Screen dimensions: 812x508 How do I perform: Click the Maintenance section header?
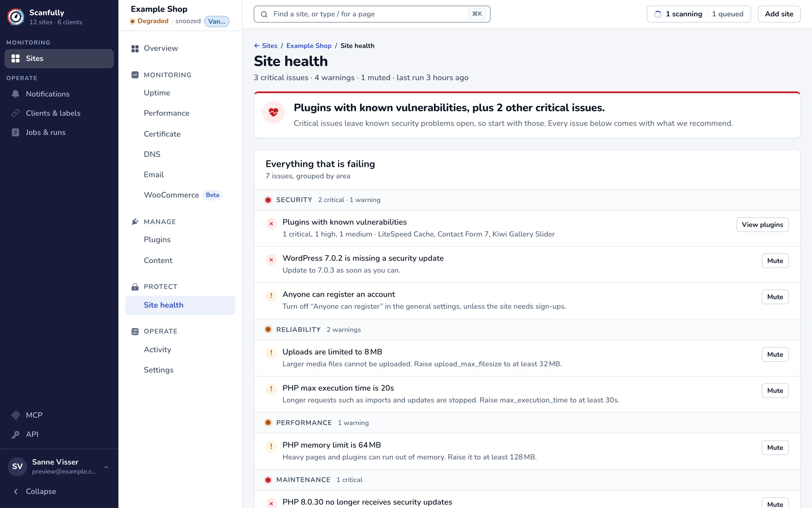coord(527,480)
